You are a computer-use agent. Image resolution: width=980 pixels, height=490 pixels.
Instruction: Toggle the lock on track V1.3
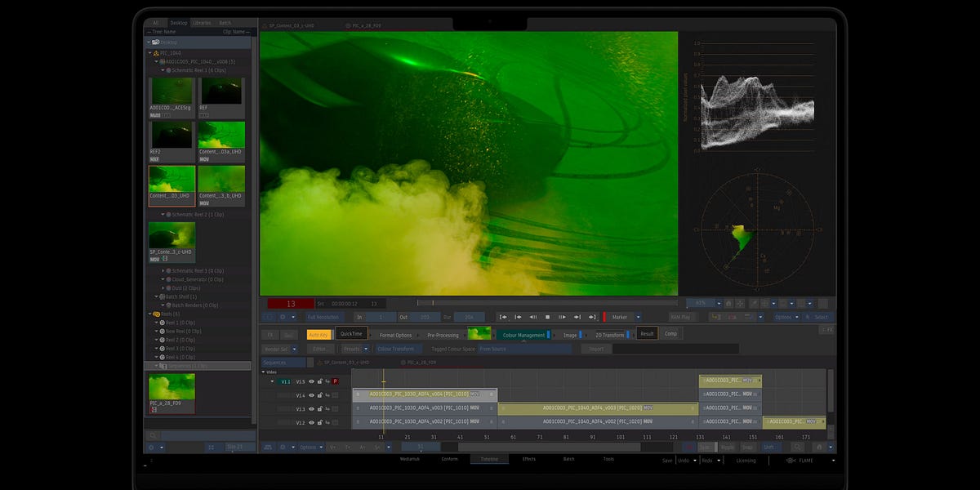coord(319,409)
